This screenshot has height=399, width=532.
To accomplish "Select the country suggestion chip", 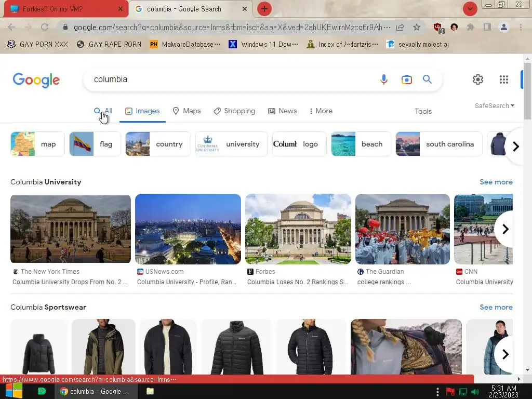I will [158, 144].
